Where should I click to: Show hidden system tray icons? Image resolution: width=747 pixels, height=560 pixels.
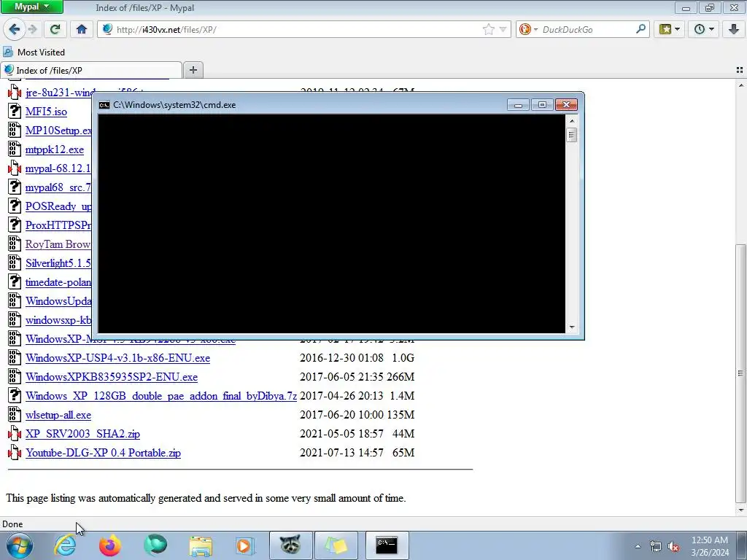(x=638, y=546)
